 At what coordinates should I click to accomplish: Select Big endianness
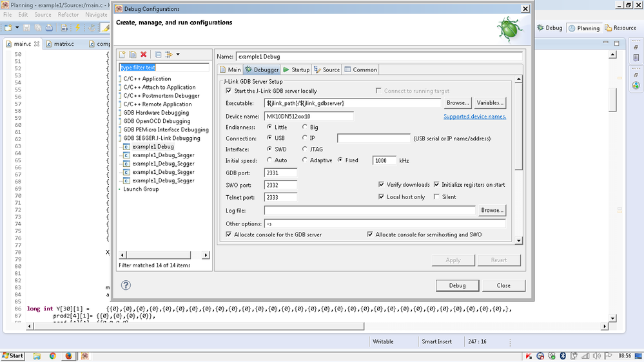[x=305, y=127]
